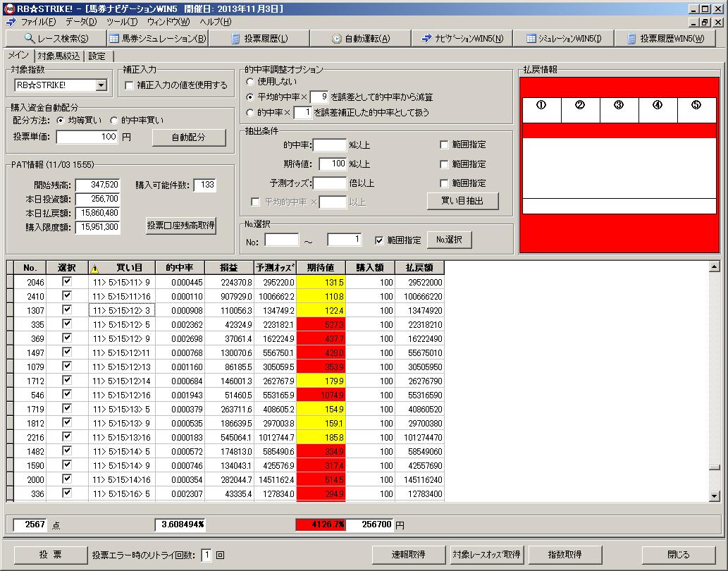Open 馬券シミュレーション toolbar button
Image resolution: width=728 pixels, height=571 pixels.
click(157, 39)
